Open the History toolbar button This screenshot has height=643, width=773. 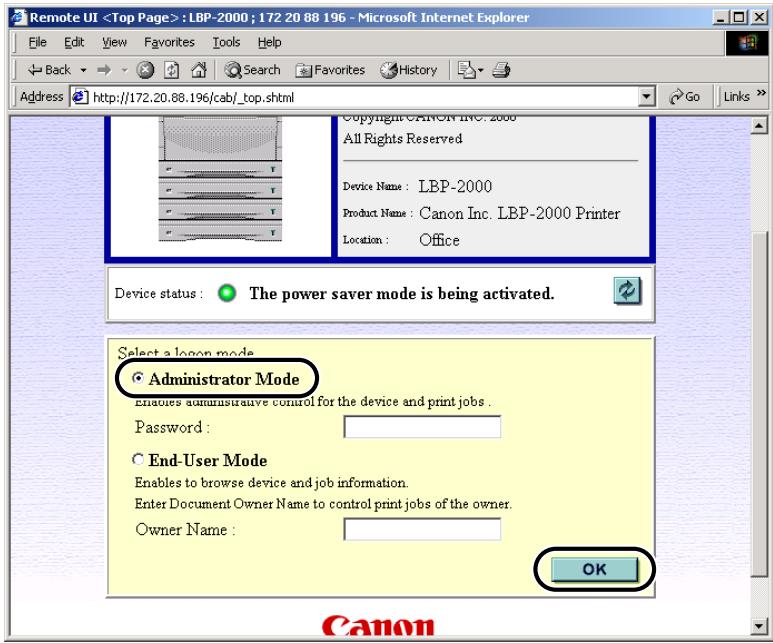(x=408, y=70)
